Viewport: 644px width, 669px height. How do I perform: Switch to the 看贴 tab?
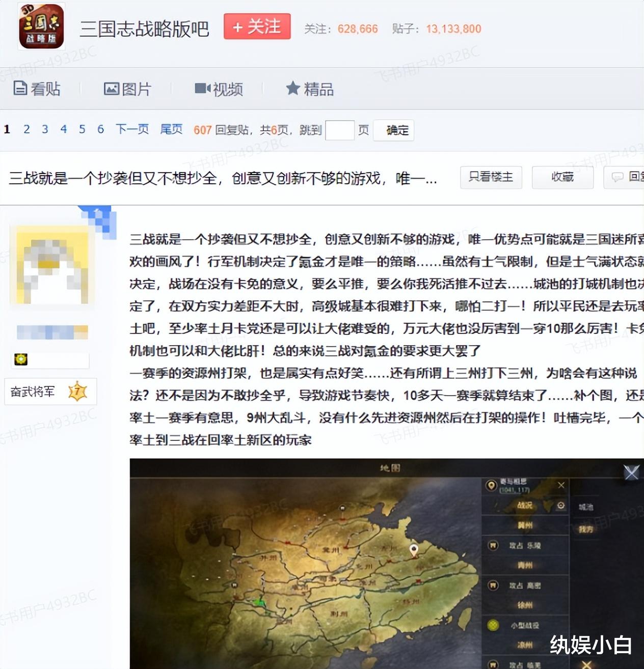37,89
